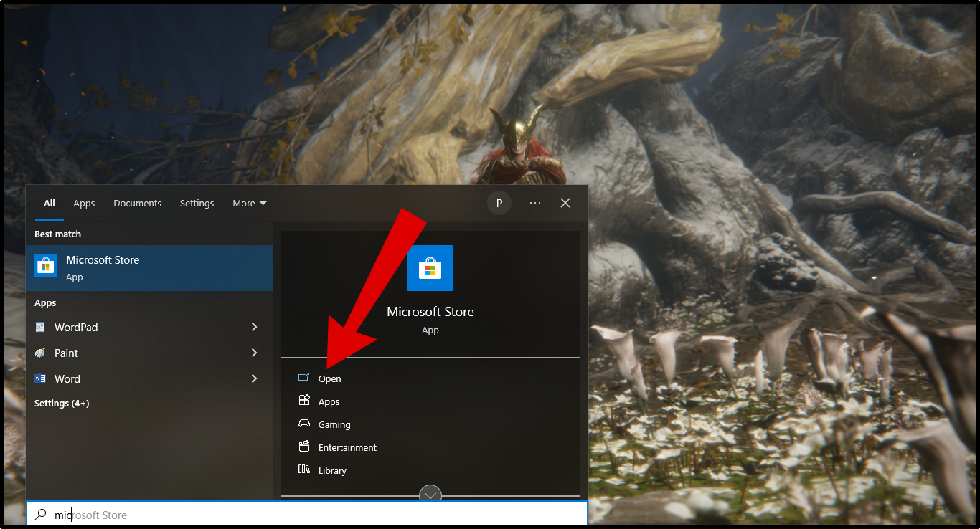Screen dimensions: 980x529
Task: Expand the Word result arrow
Action: 254,378
